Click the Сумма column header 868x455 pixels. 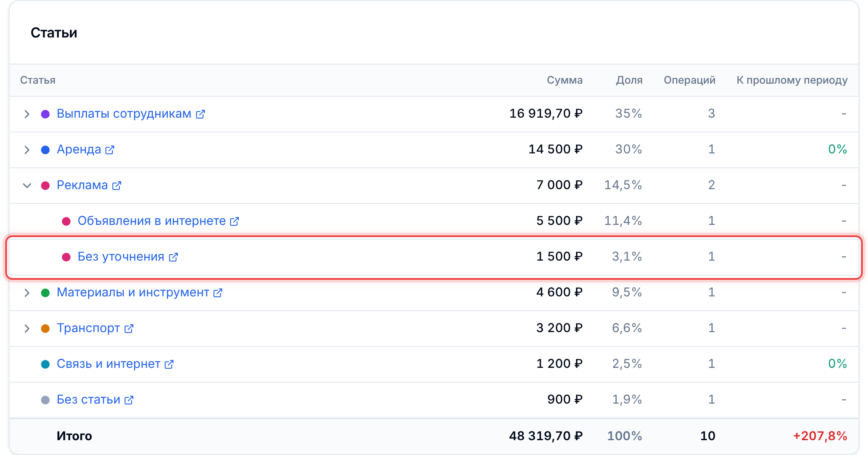565,80
